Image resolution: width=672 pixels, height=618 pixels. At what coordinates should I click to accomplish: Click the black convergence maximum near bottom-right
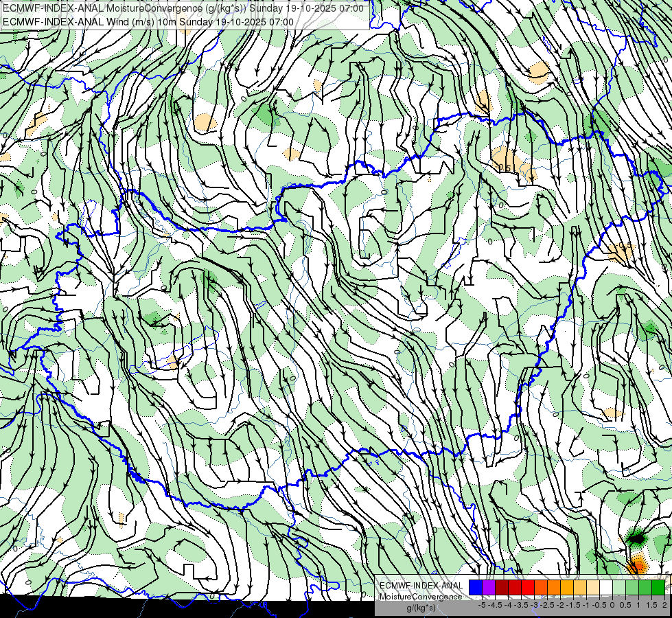pyautogui.click(x=636, y=538)
